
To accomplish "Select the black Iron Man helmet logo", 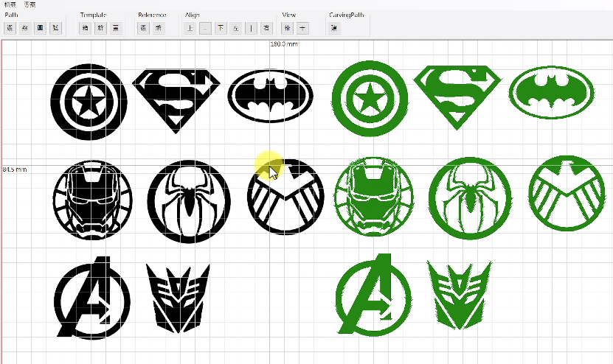I will (x=92, y=200).
